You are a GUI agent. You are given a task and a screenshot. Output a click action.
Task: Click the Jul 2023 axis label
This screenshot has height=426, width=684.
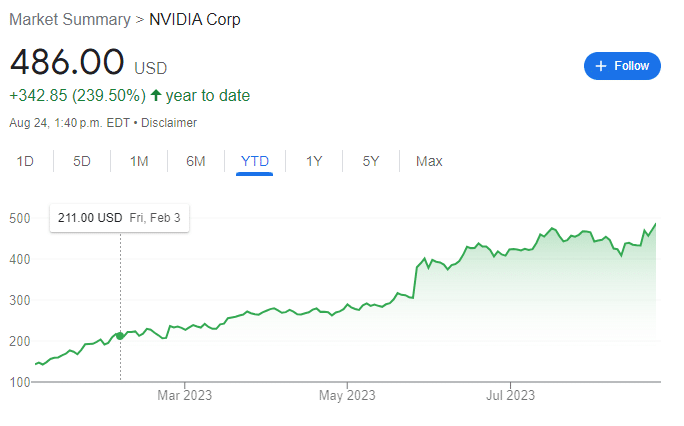[x=510, y=395]
